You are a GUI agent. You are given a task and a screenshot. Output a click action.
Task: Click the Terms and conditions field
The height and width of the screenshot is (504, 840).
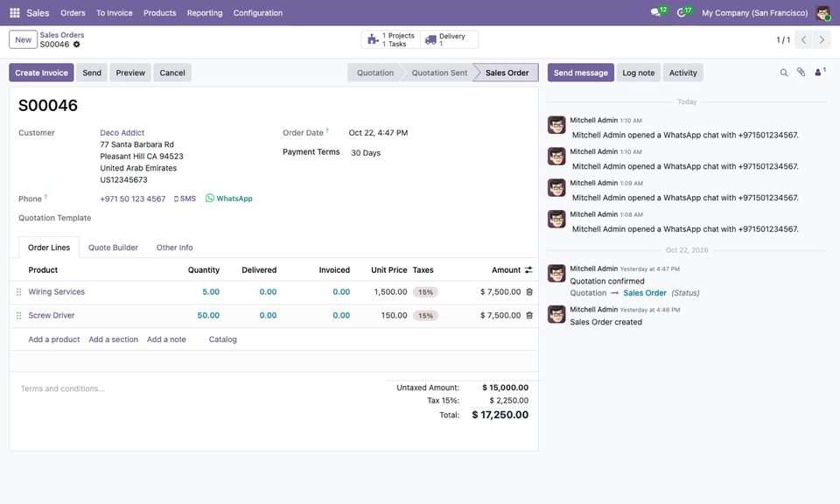pyautogui.click(x=199, y=388)
